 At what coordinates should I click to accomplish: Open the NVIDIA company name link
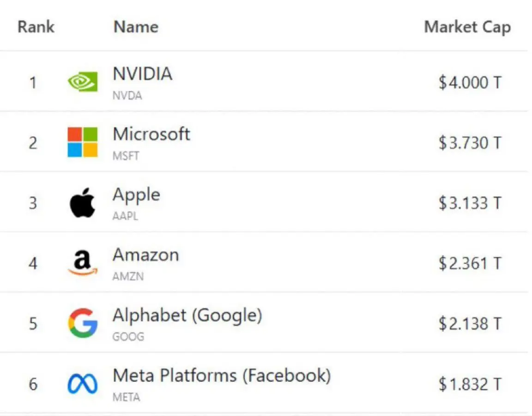point(143,73)
